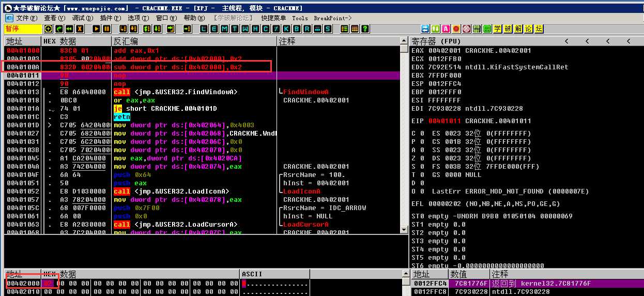Open the Threads window with T icon

(x=235, y=29)
